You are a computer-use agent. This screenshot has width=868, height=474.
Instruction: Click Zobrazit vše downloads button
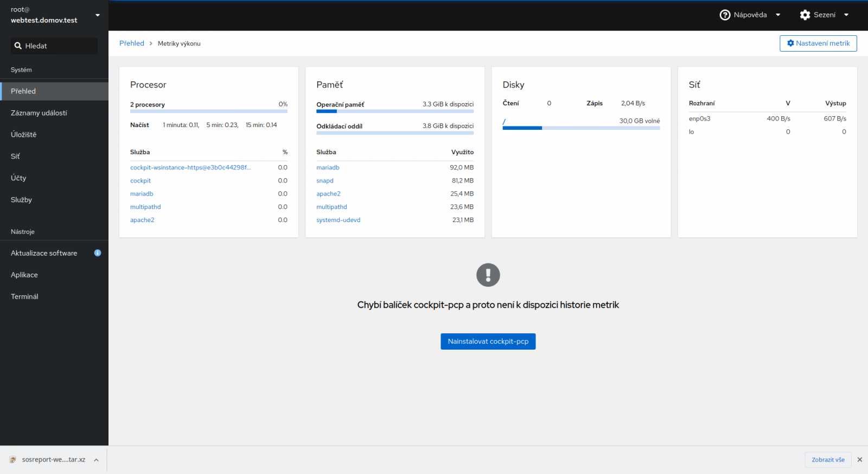tap(828, 460)
